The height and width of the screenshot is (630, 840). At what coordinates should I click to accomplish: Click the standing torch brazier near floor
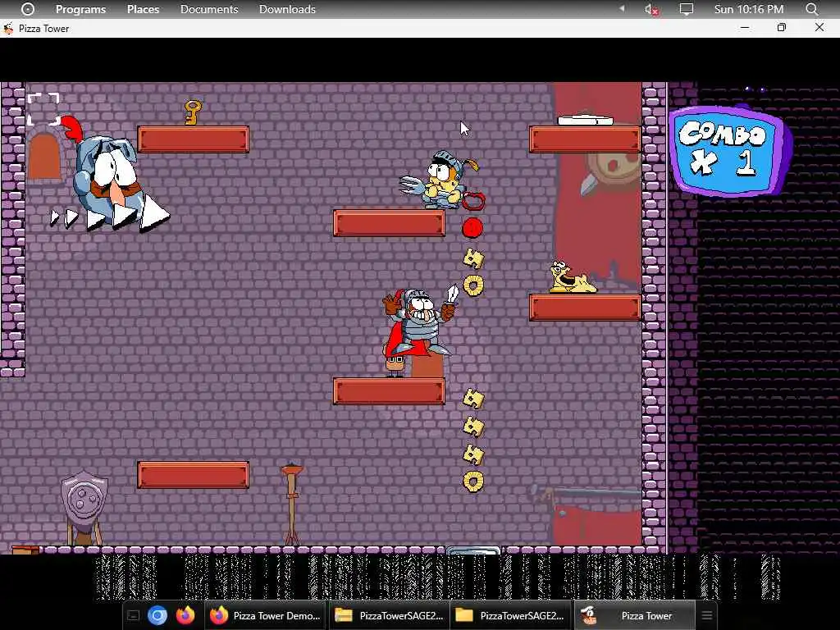pos(292,504)
